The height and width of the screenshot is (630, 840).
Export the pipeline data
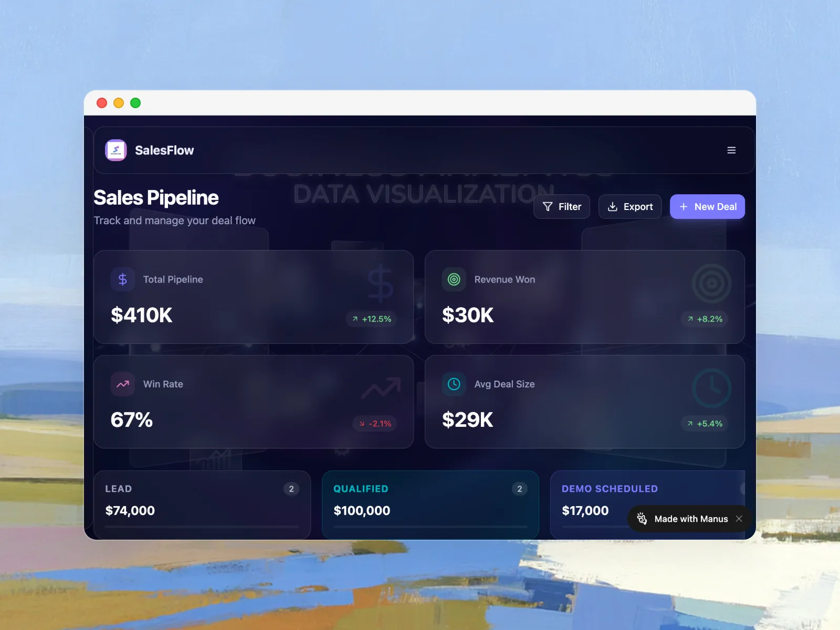630,207
